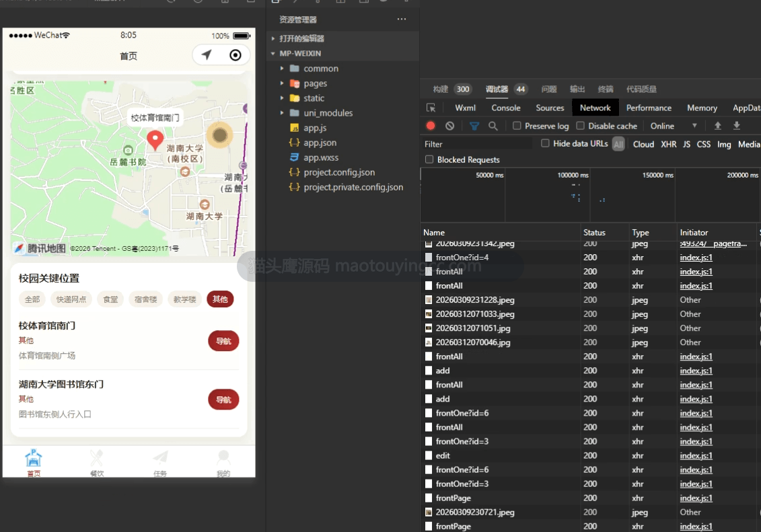This screenshot has height=532, width=761.
Task: Click the record target icon in simulator header
Action: [235, 54]
